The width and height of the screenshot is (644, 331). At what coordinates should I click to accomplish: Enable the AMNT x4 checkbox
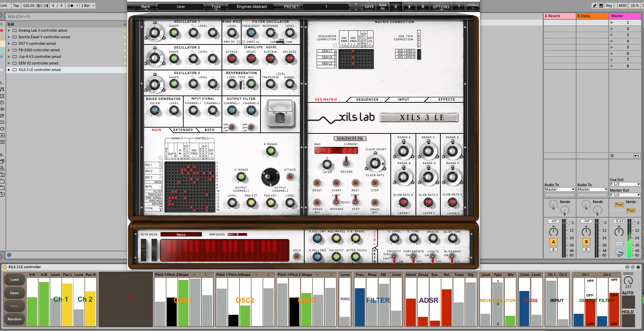click(x=244, y=42)
